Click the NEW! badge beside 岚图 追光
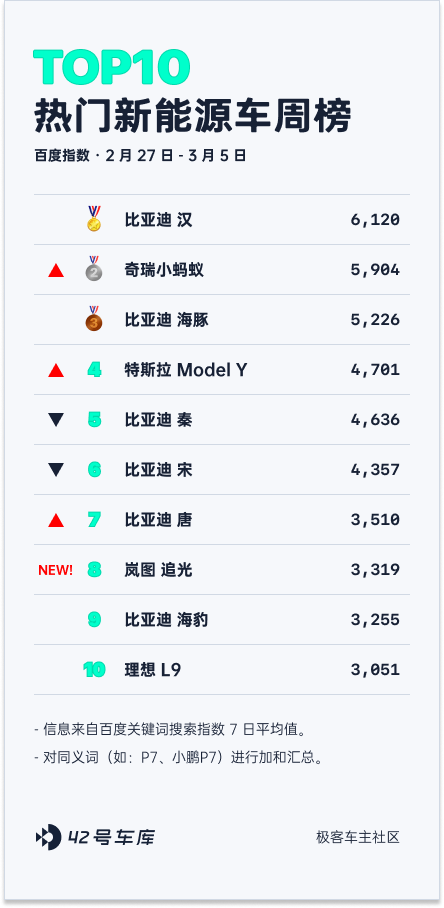Image resolution: width=444 pixels, height=908 pixels. (56, 570)
